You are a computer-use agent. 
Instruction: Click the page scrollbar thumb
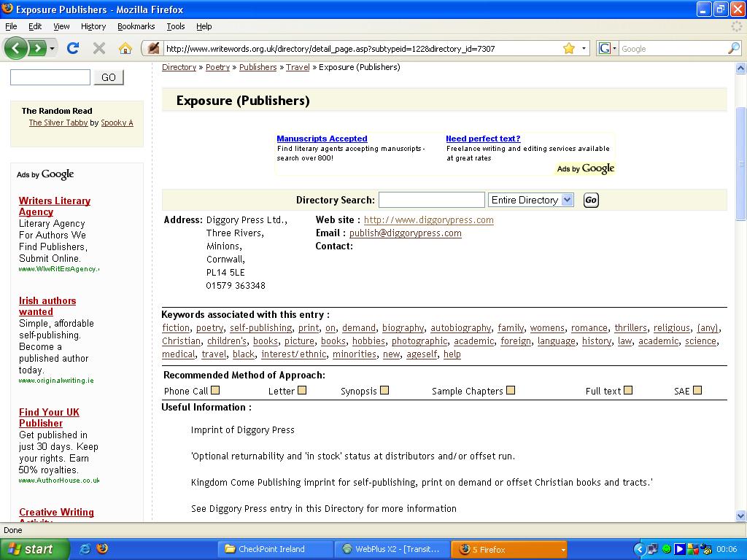[x=741, y=164]
